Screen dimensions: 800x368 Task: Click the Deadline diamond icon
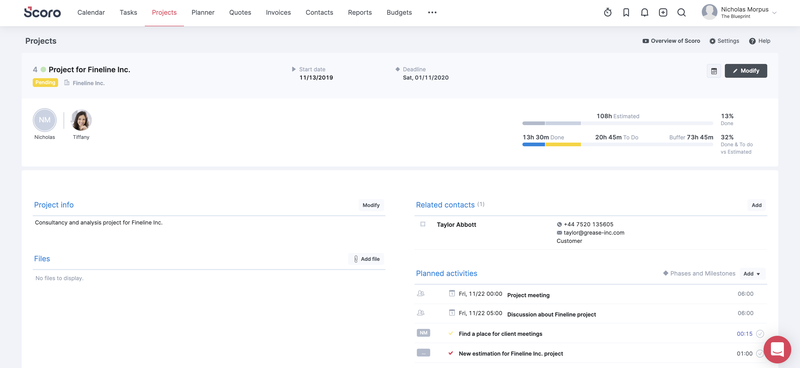(x=397, y=69)
